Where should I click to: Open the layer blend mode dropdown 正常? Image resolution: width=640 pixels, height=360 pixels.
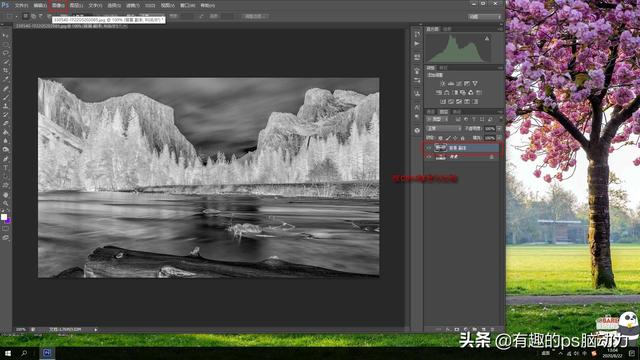(444, 129)
